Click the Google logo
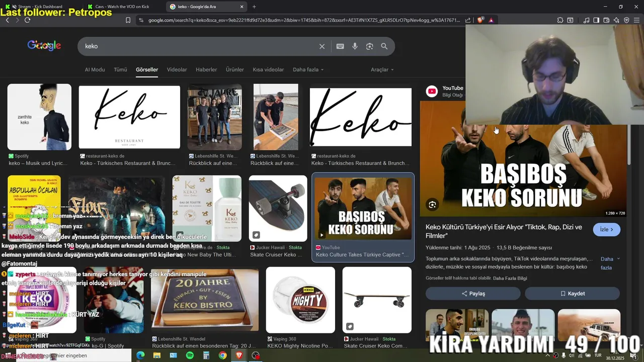This screenshot has height=362, width=644. pyautogui.click(x=44, y=46)
